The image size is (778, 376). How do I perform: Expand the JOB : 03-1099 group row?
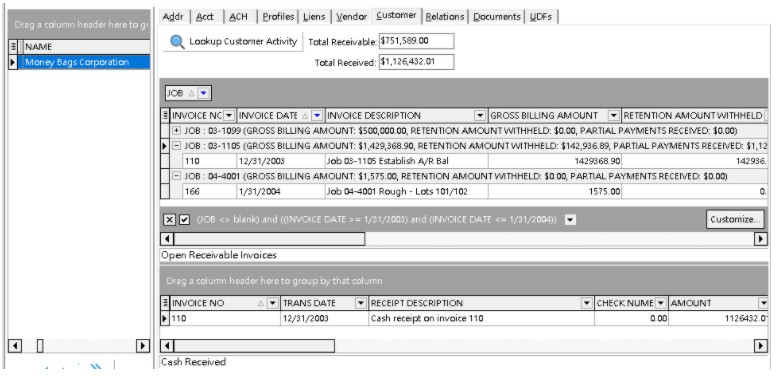click(176, 130)
